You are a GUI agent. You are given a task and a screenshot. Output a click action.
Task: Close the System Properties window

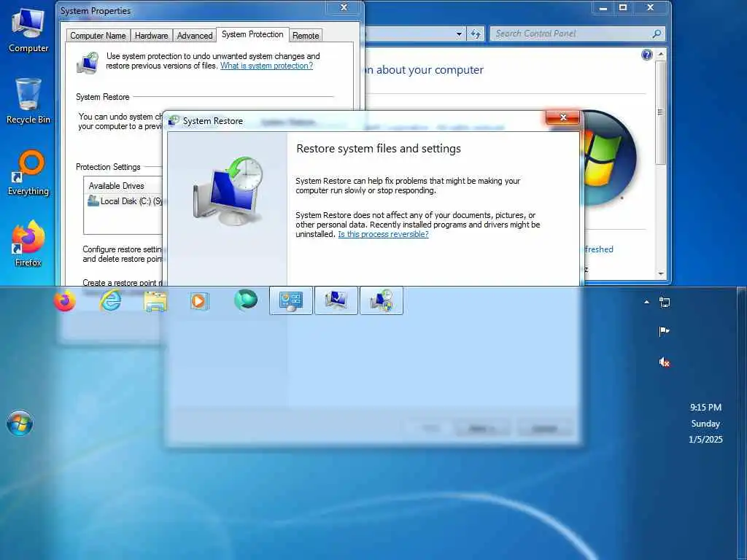[x=344, y=7]
